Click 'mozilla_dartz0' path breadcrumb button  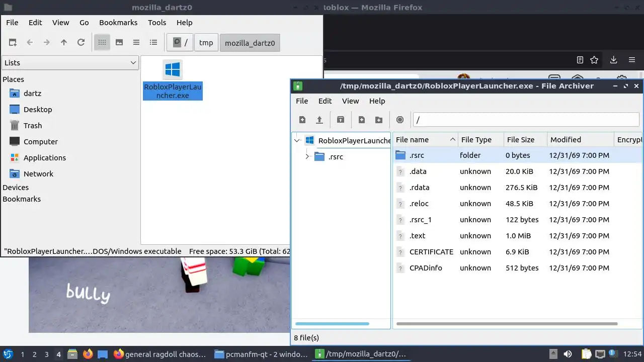(250, 43)
